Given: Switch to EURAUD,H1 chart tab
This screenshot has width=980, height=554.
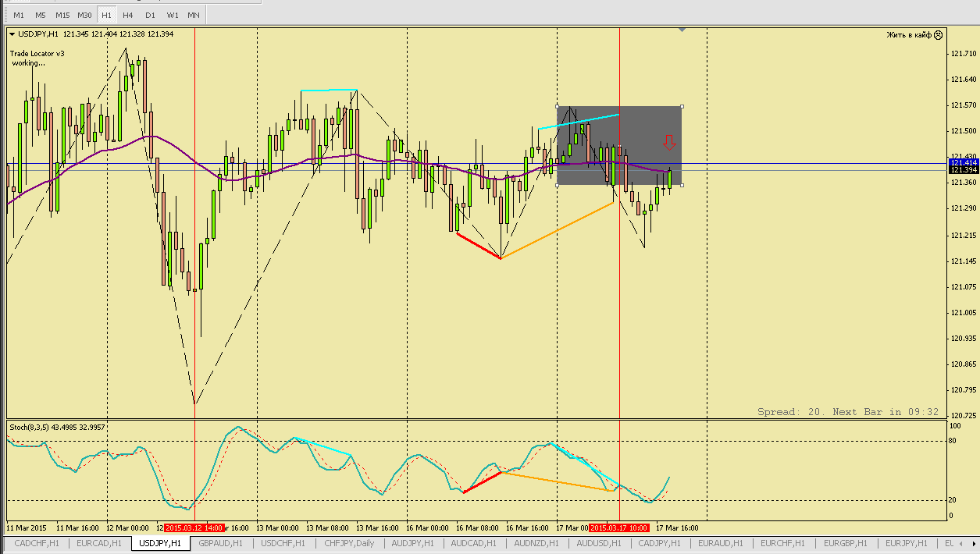Looking at the screenshot, I should 720,543.
